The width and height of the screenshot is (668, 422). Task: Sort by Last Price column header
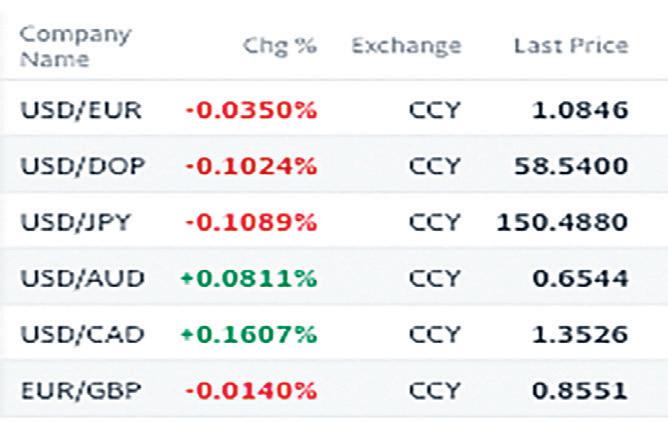[x=571, y=46]
